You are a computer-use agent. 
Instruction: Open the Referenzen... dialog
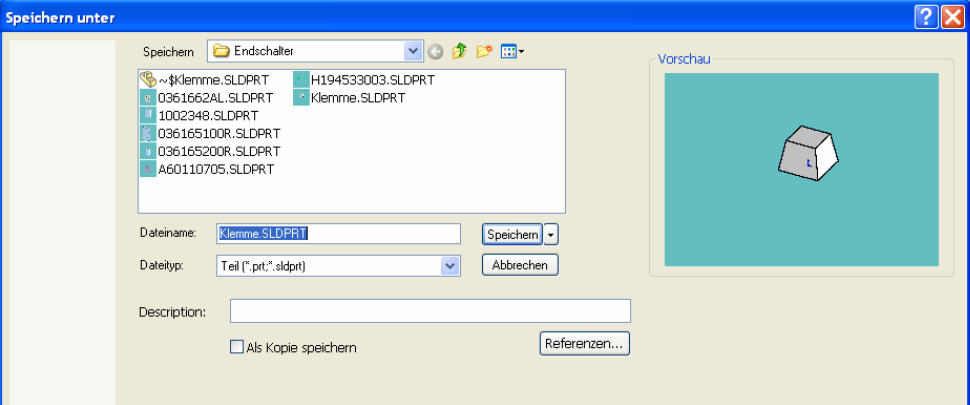tap(585, 343)
